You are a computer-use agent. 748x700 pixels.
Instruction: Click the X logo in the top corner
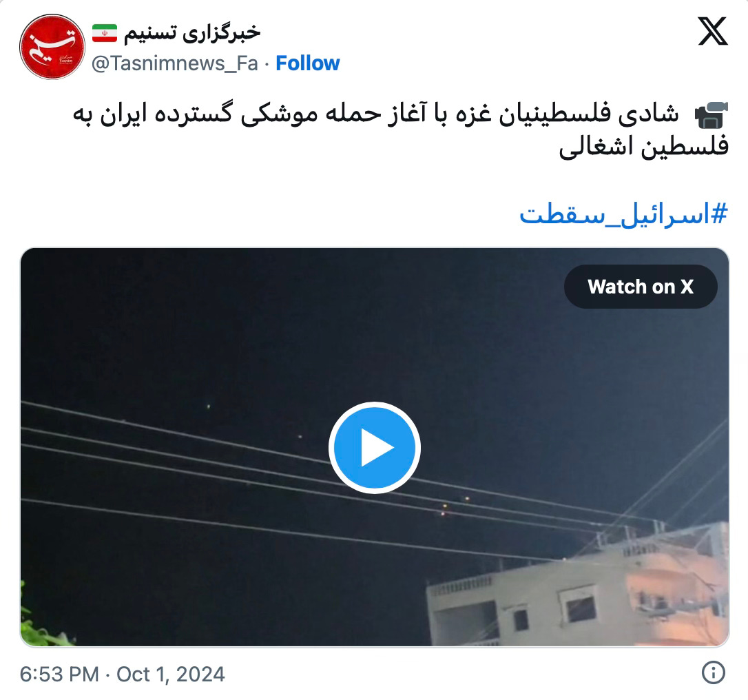pyautogui.click(x=713, y=31)
